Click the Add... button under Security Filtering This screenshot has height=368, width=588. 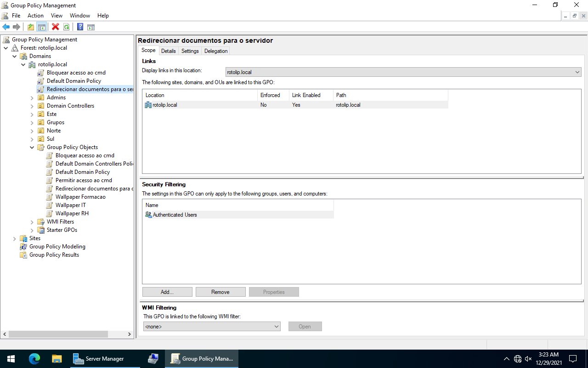pos(167,292)
